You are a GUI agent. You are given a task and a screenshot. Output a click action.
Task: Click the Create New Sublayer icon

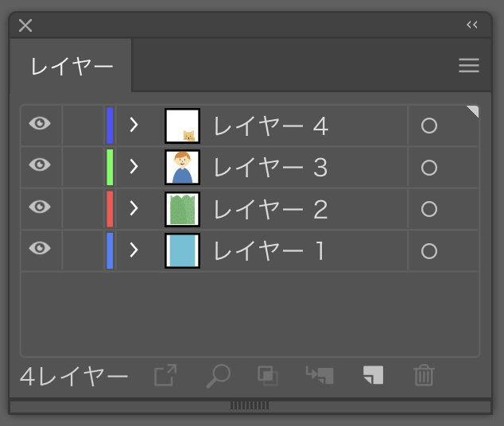point(320,375)
